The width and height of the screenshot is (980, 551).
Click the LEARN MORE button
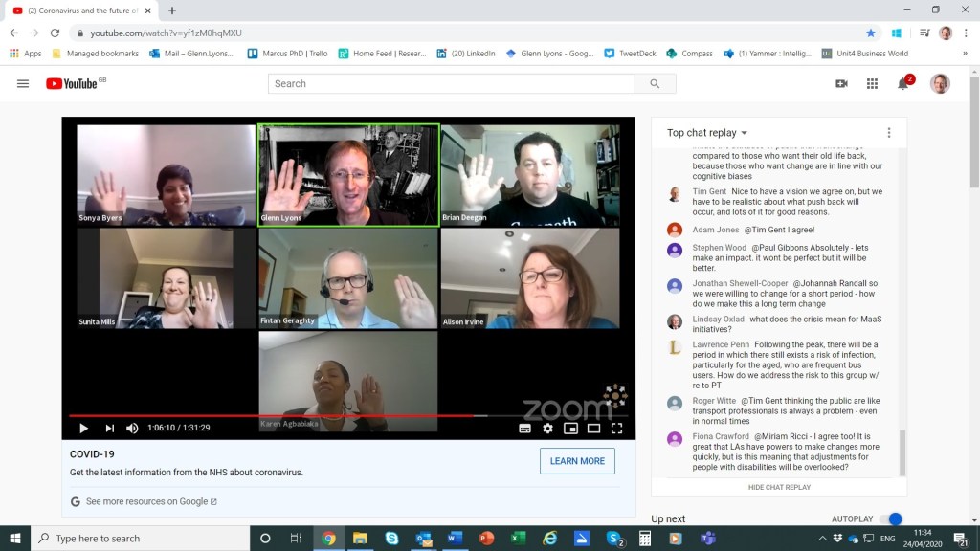coord(577,461)
